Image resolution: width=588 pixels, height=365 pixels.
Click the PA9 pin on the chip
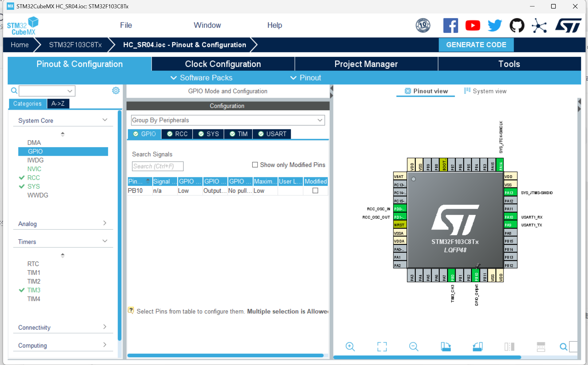[x=510, y=225]
